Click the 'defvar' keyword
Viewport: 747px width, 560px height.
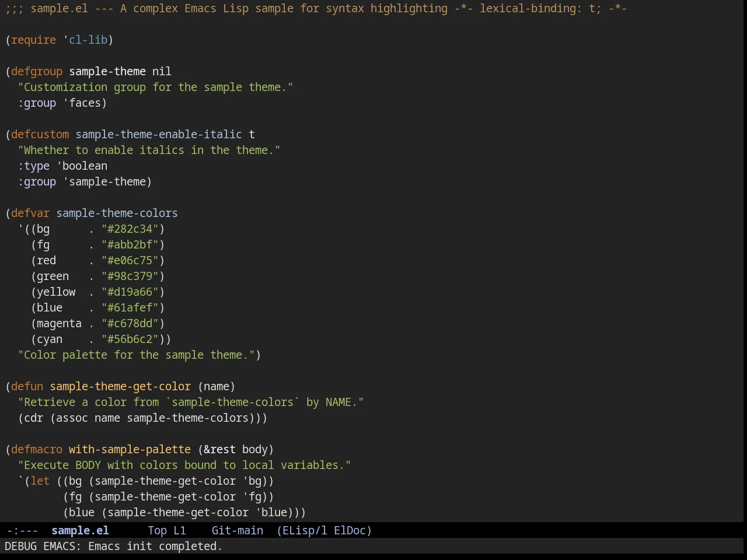pos(30,213)
